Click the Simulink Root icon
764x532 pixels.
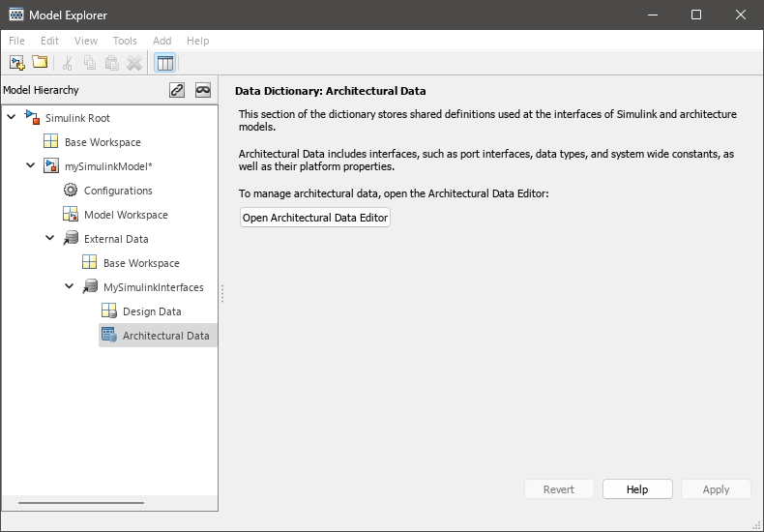coord(32,117)
